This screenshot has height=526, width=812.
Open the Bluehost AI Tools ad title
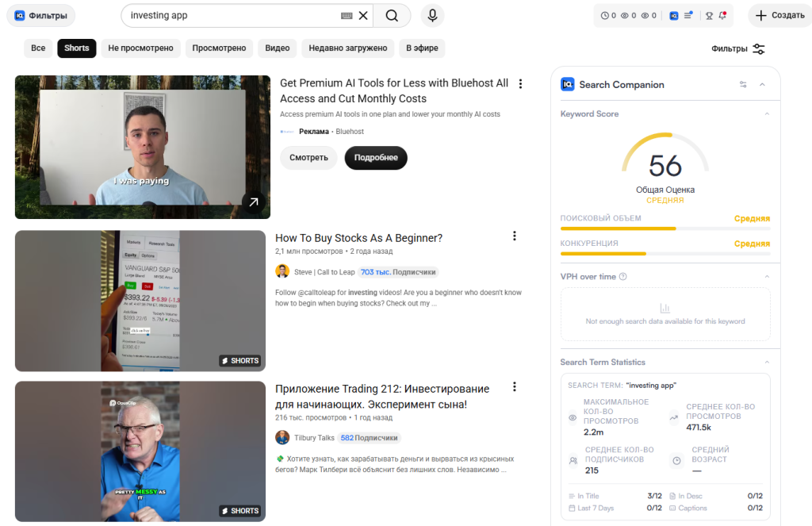coord(394,90)
